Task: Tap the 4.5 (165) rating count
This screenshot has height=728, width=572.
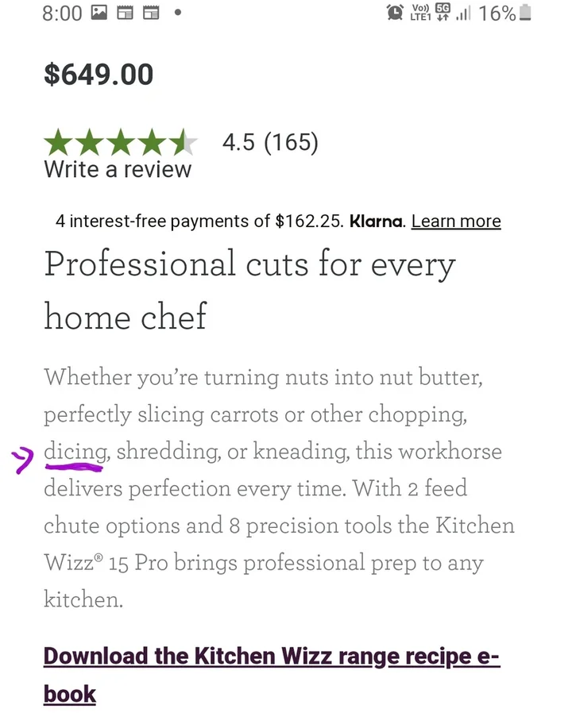Action: point(270,143)
